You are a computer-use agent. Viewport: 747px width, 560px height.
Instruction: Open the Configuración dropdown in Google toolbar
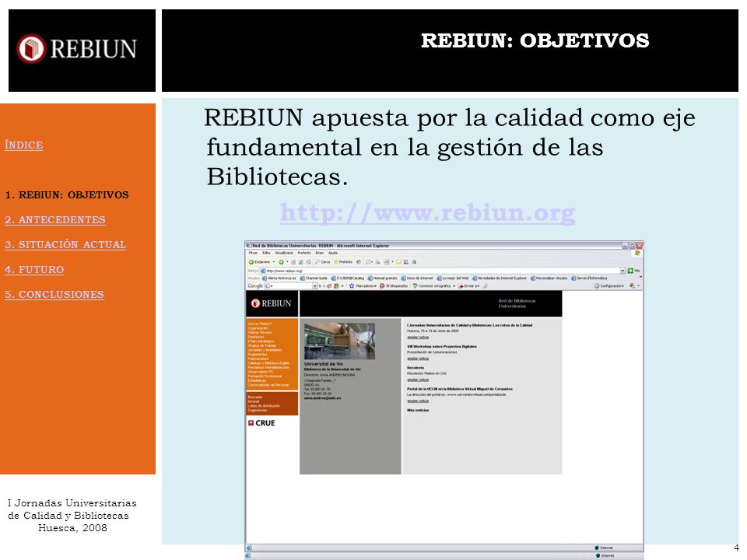[x=608, y=286]
